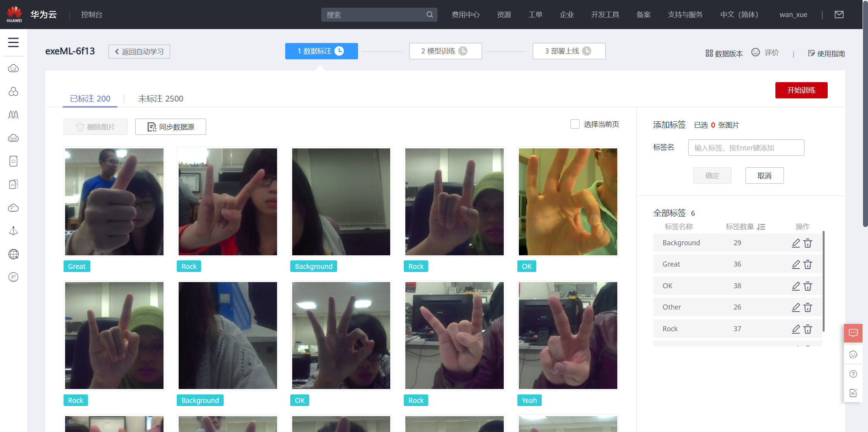Viewport: 868px width, 432px height.
Task: Click the edit pencil for Rock label
Action: (796, 329)
